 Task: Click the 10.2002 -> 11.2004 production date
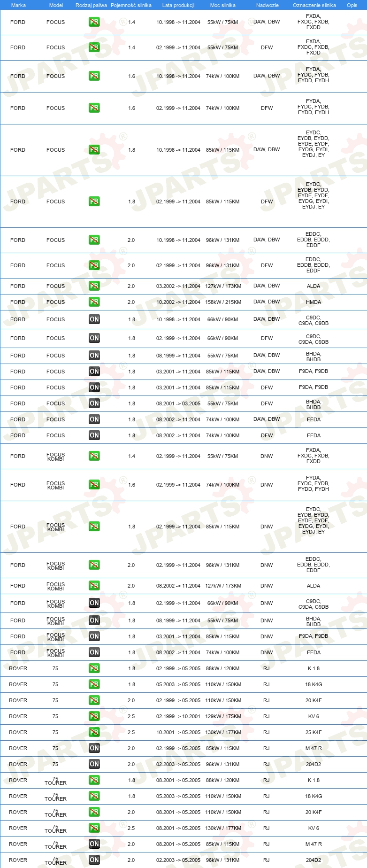(x=178, y=302)
